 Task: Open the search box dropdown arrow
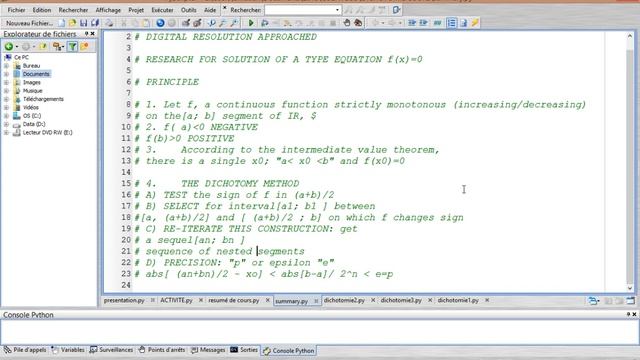click(337, 10)
